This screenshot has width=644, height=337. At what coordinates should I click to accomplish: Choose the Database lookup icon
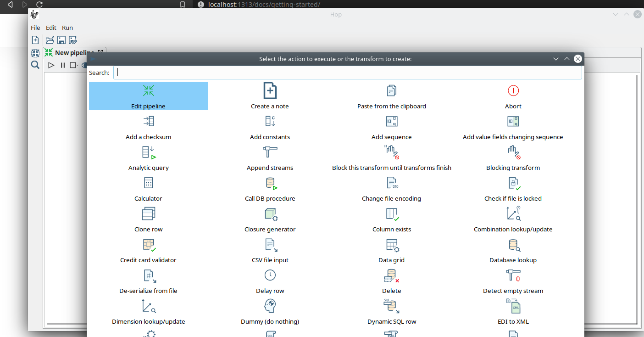point(513,245)
